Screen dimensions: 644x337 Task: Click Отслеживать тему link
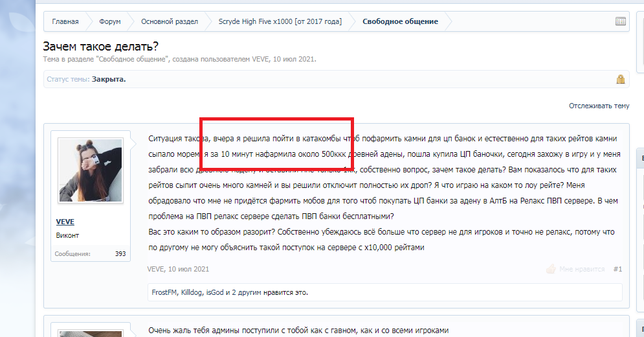coord(599,106)
